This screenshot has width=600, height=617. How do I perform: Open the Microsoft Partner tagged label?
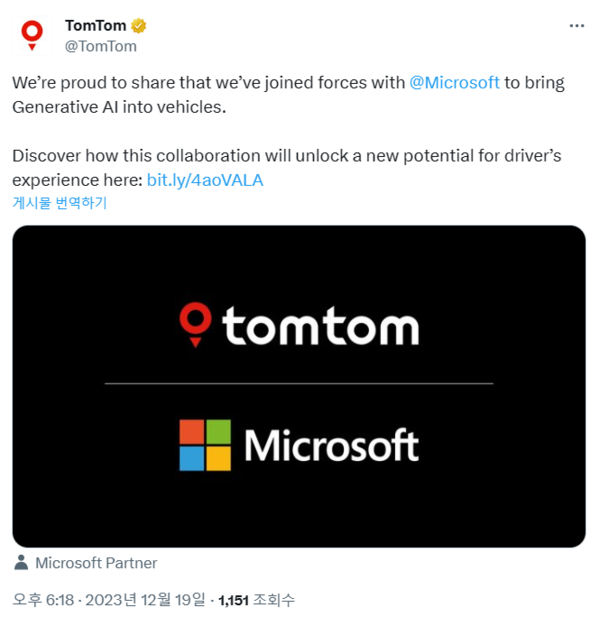pyautogui.click(x=96, y=563)
